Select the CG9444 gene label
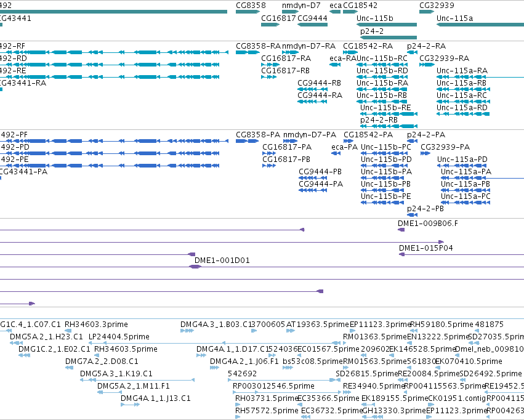 tap(312, 18)
